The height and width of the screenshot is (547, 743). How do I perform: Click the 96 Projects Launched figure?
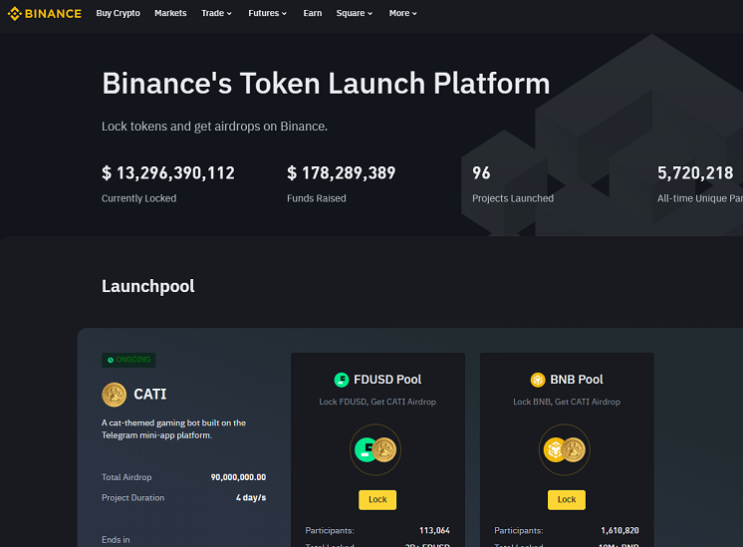481,173
